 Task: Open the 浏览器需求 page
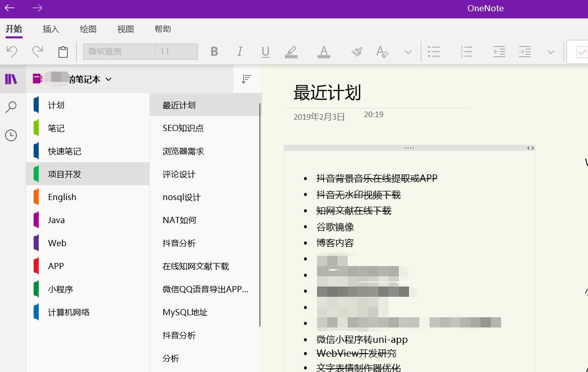(x=205, y=151)
